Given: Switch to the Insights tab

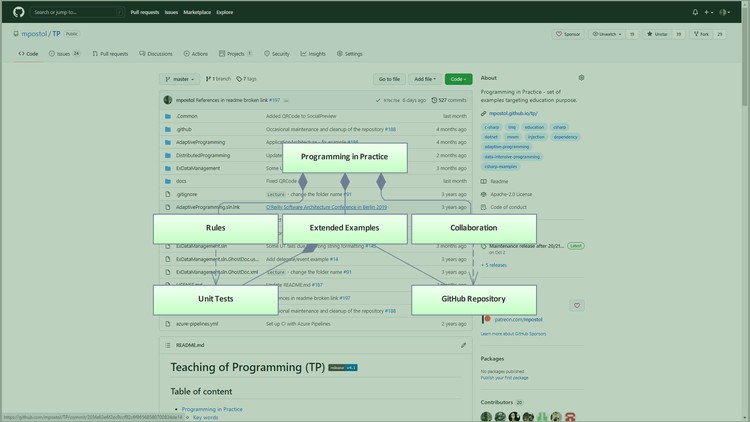Looking at the screenshot, I should pos(313,54).
